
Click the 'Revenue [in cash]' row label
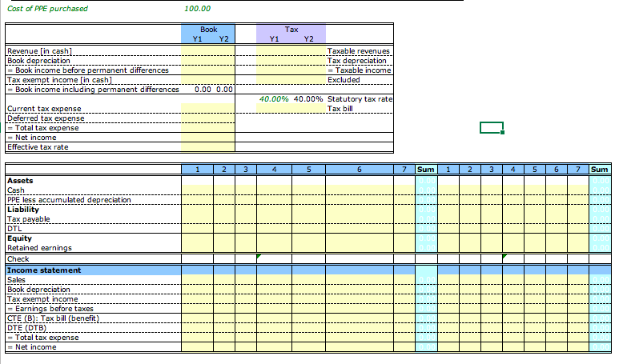pyautogui.click(x=39, y=51)
